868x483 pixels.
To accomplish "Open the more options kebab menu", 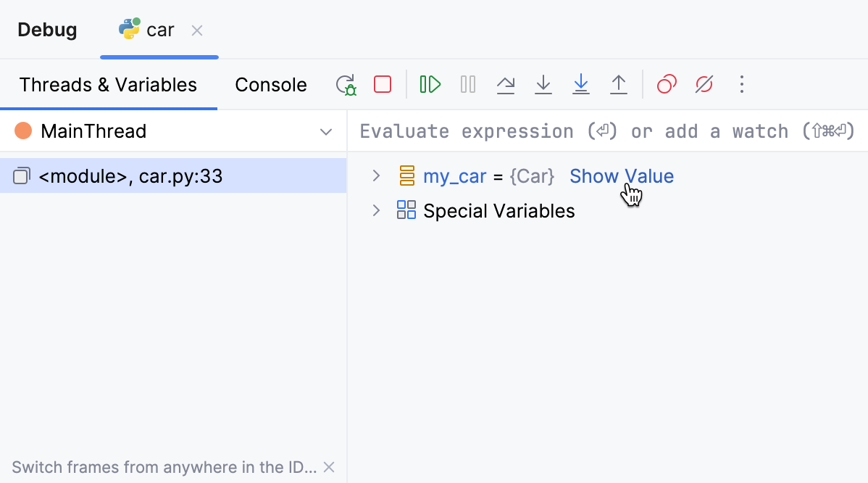I will 741,84.
